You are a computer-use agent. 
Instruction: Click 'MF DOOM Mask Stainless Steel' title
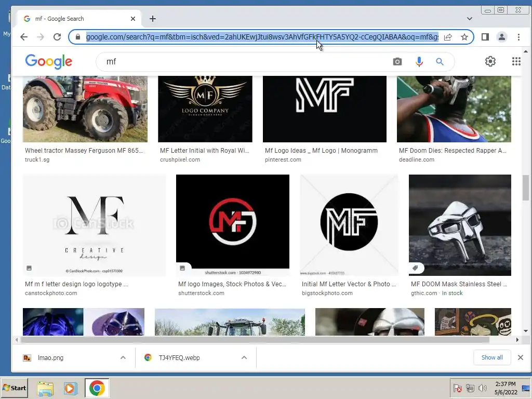pos(459,284)
